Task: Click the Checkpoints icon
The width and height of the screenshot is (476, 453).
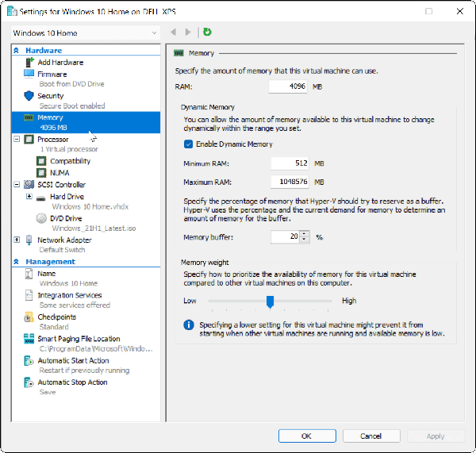Action: click(x=29, y=317)
